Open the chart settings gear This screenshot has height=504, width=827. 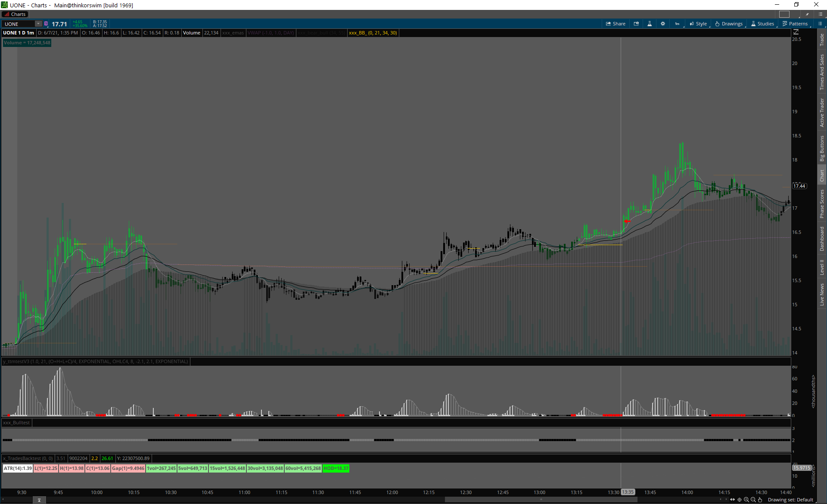pos(663,24)
